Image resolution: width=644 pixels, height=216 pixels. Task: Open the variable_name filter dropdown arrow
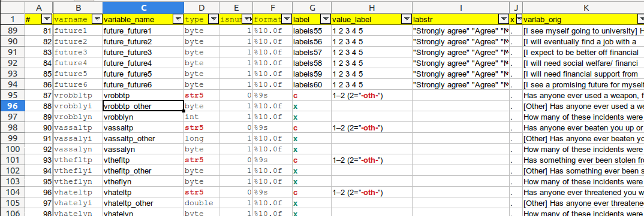click(179, 19)
